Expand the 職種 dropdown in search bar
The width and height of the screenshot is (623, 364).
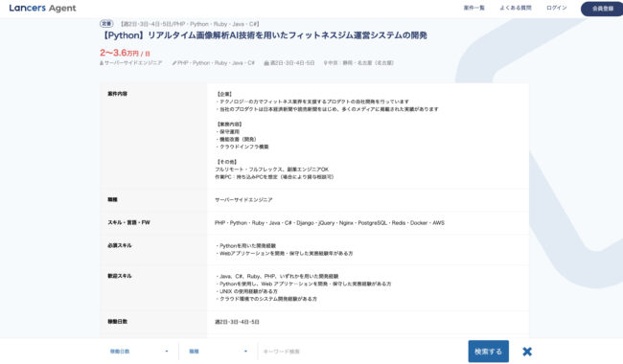click(x=219, y=352)
